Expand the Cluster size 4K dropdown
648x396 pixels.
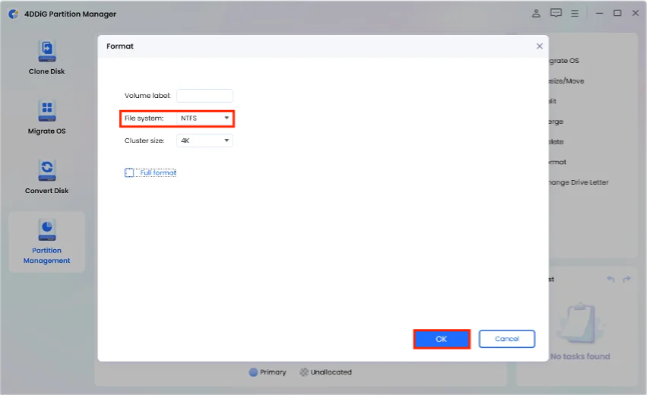205,141
